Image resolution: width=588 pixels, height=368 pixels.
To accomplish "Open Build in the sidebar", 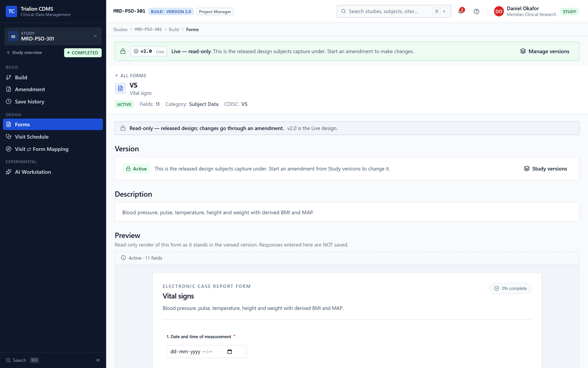I will point(53,77).
